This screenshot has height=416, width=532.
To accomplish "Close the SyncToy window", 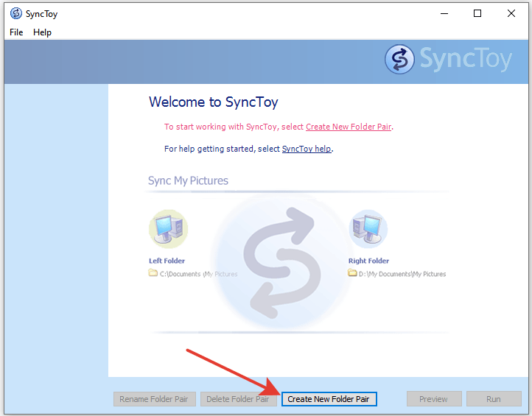I will tap(511, 13).
